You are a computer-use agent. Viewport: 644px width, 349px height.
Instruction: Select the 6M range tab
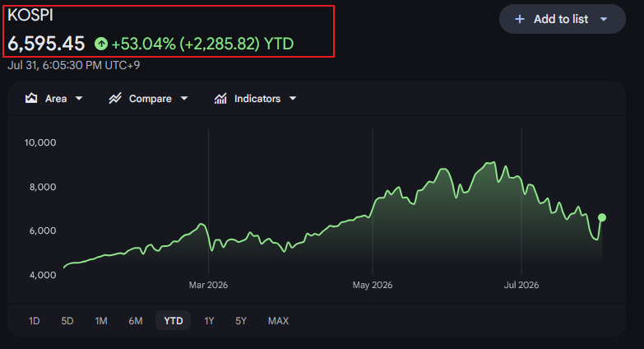pyautogui.click(x=136, y=321)
